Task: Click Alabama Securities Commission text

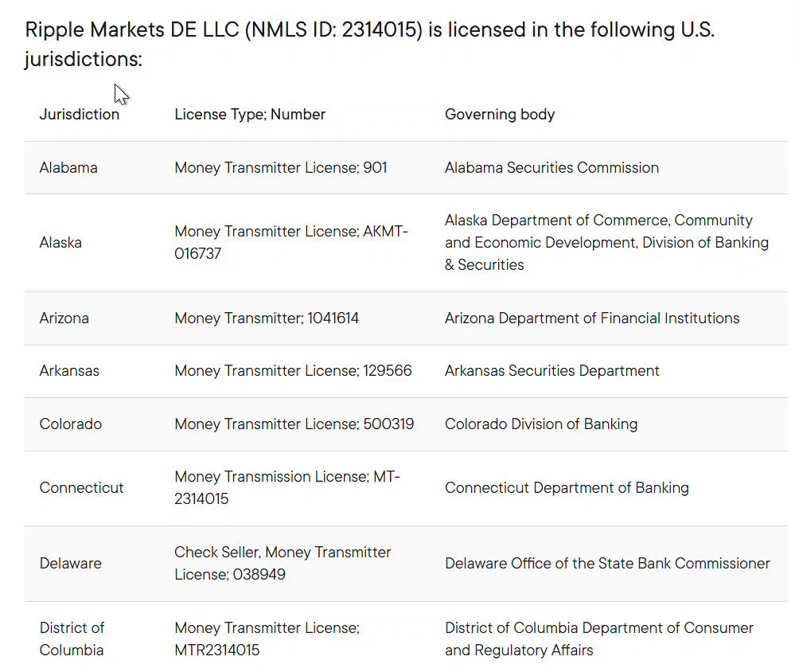Action: click(552, 168)
